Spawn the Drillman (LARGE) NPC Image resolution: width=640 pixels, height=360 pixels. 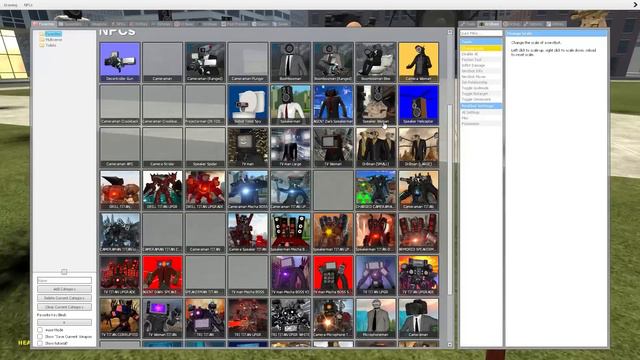(418, 147)
